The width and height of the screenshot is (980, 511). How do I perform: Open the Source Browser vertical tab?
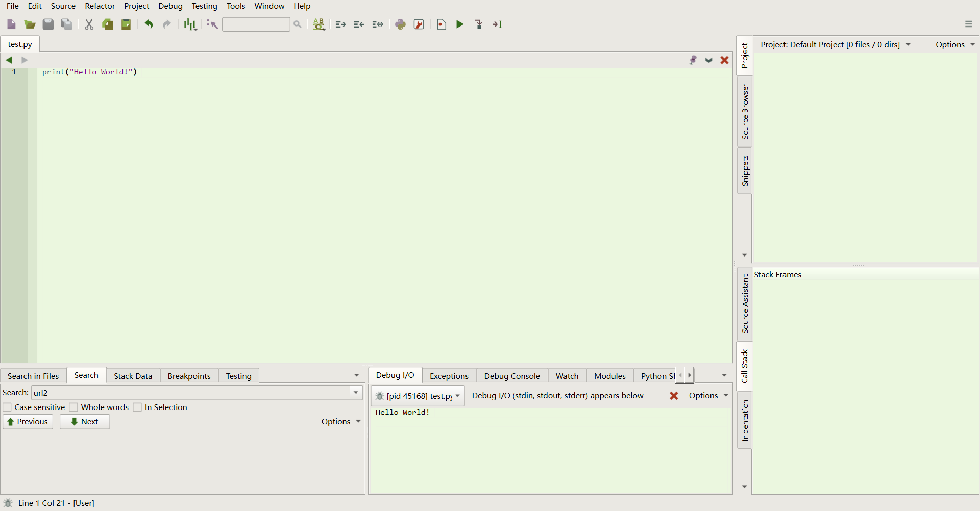click(x=745, y=112)
